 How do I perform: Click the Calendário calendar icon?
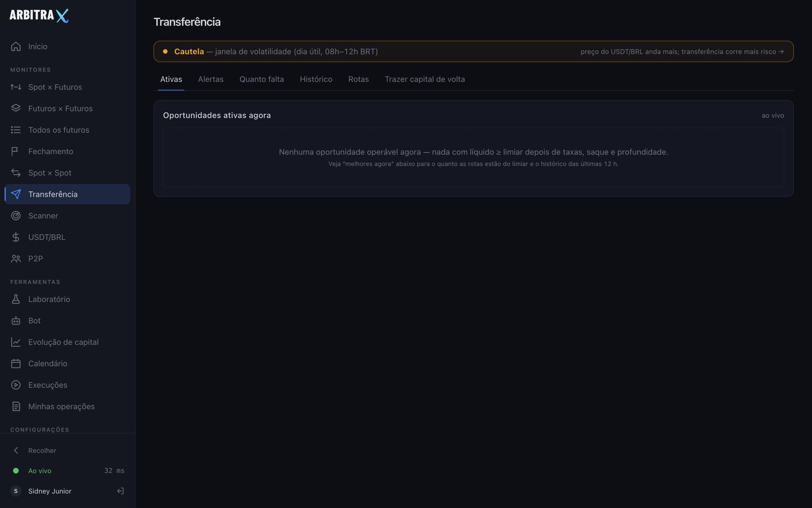(16, 364)
